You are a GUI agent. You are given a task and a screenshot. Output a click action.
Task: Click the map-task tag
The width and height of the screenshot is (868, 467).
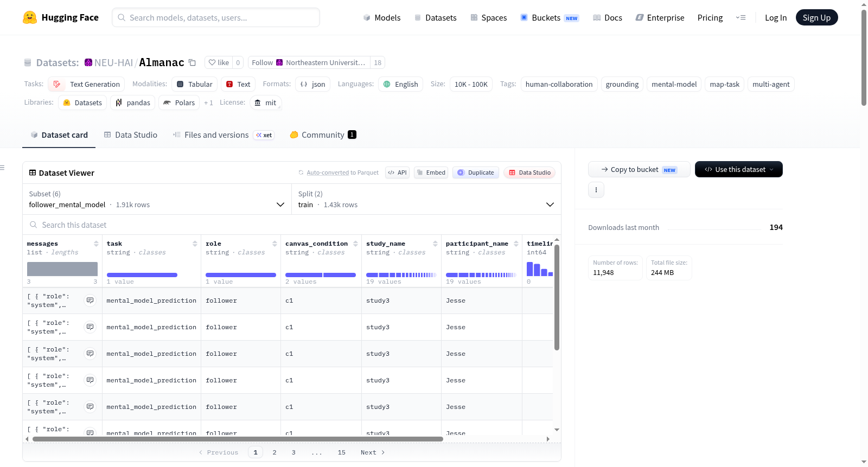point(724,84)
